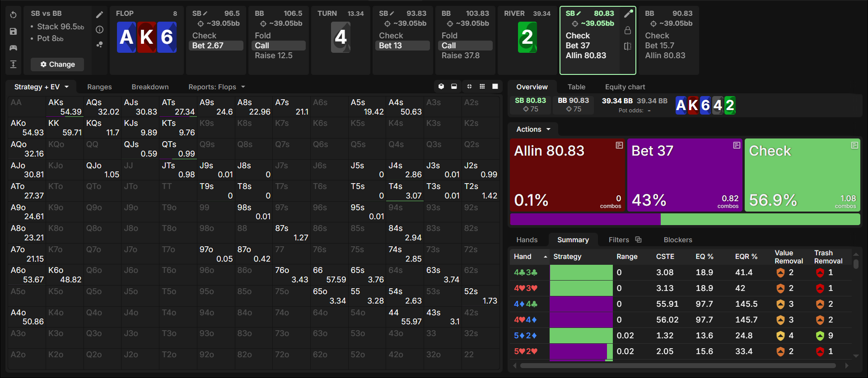Click the green portion of the strategy bar
This screenshot has width=868, height=378.
pos(761,219)
